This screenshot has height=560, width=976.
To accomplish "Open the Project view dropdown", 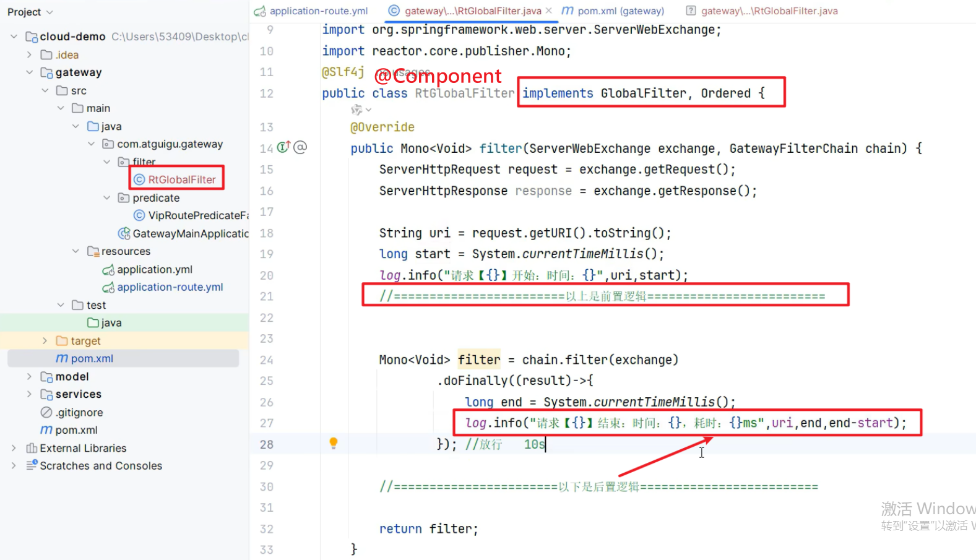I will (30, 12).
